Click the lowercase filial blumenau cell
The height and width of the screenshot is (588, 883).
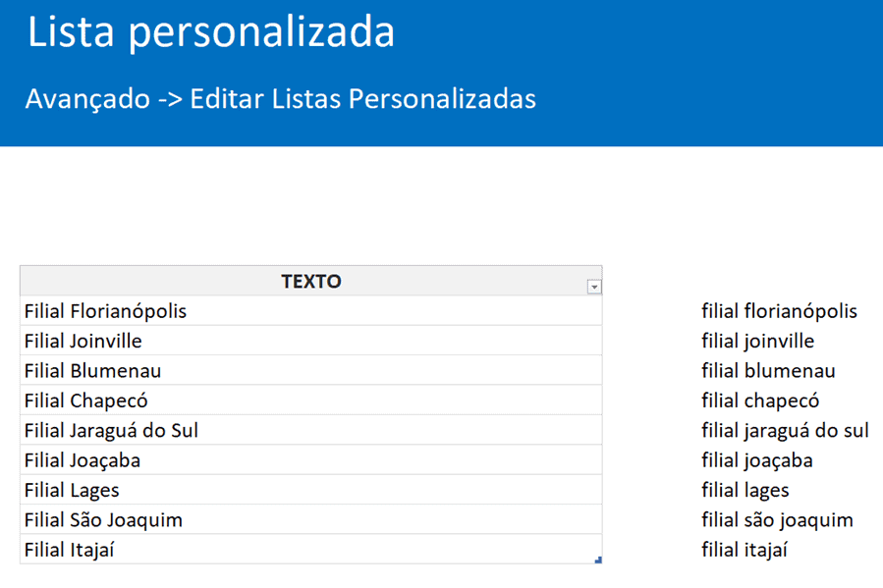[x=768, y=371]
